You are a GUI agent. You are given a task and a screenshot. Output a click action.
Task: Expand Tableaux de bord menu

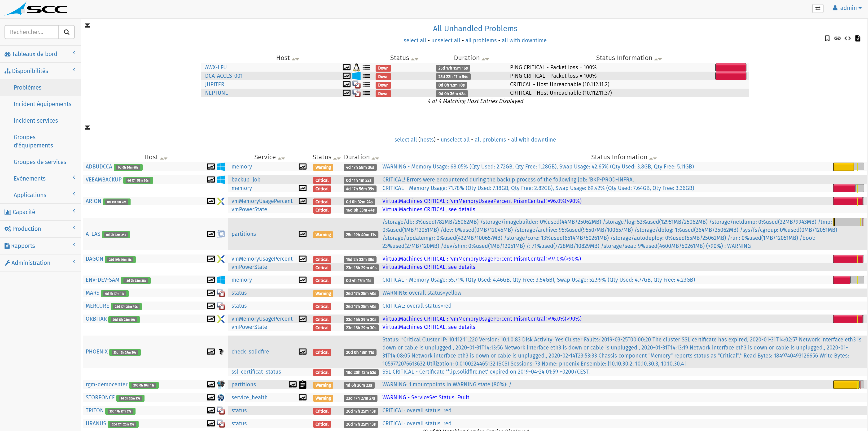40,54
